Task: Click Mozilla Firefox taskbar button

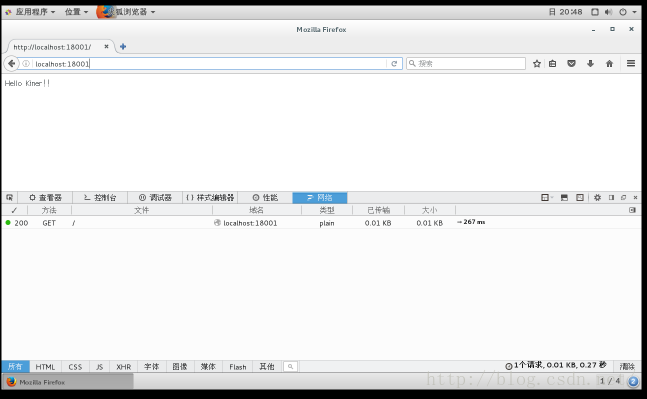Action: 68,382
